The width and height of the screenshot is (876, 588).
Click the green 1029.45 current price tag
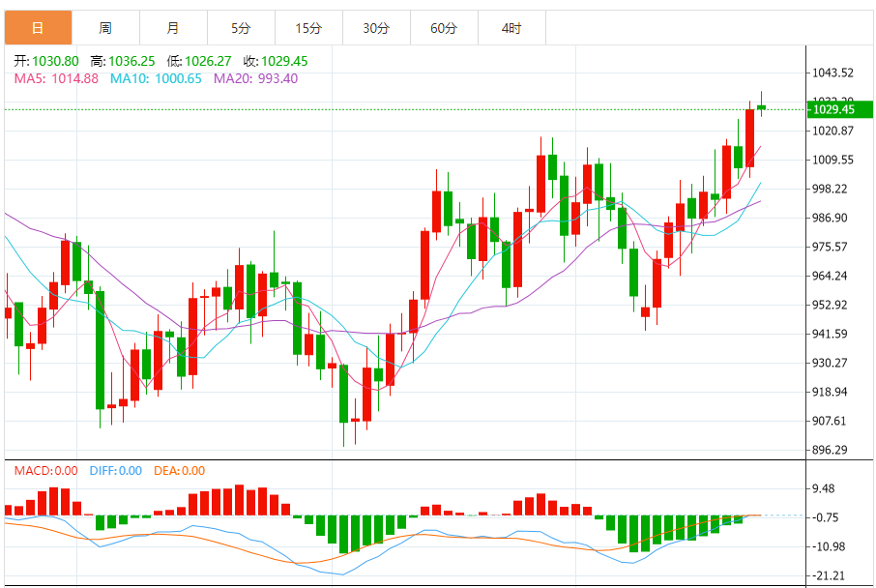[x=840, y=109]
